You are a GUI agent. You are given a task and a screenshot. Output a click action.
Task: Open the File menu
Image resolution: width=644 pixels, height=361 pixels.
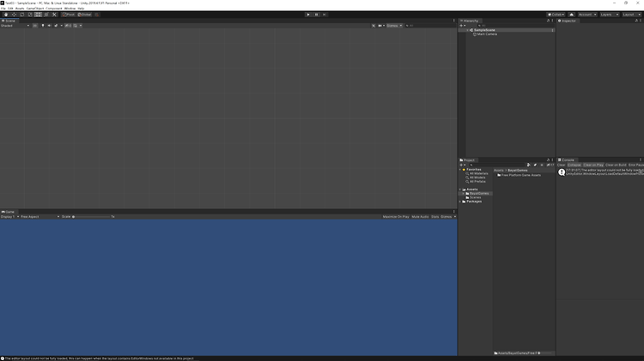[3, 9]
